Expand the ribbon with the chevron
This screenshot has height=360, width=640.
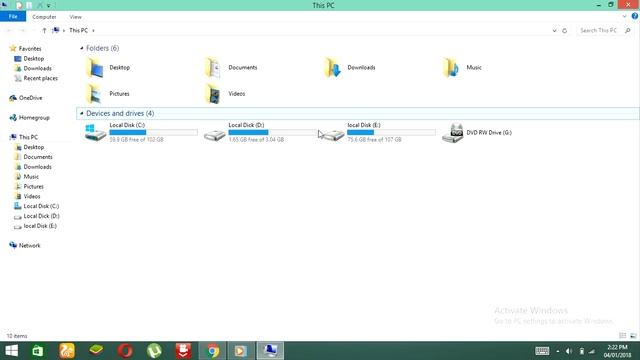point(624,17)
